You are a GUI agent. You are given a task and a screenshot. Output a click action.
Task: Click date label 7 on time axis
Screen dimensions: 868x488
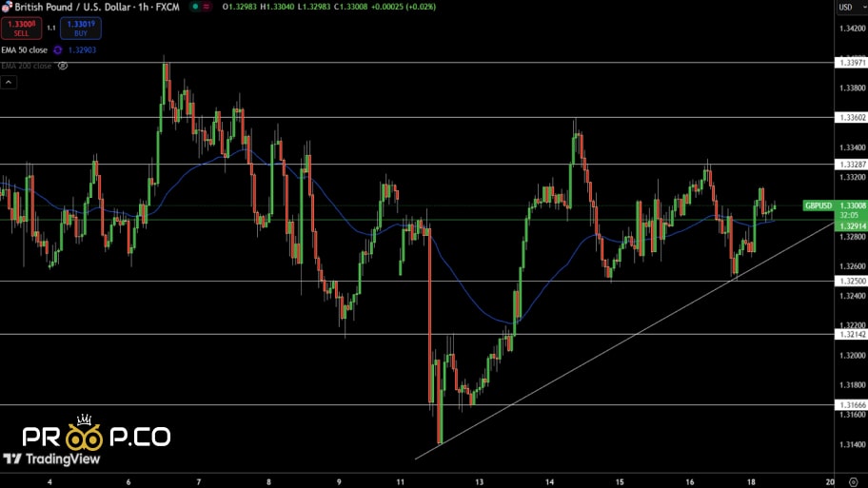pos(199,482)
